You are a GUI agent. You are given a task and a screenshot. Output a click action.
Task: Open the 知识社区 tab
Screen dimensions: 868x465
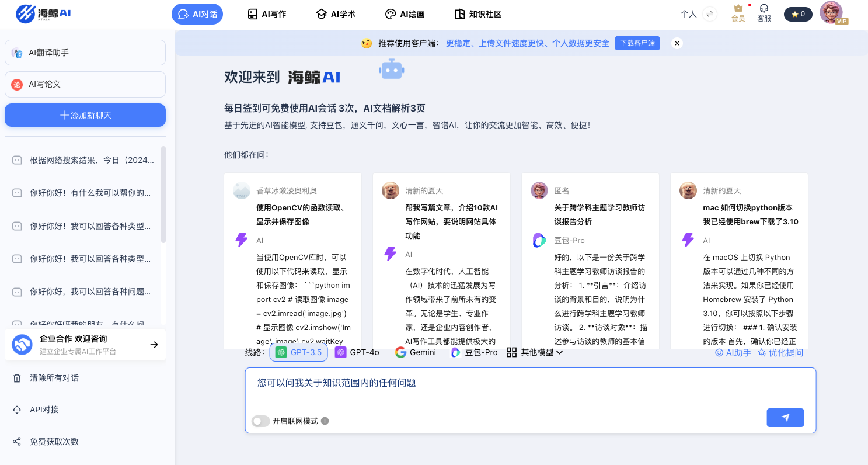[x=478, y=14]
